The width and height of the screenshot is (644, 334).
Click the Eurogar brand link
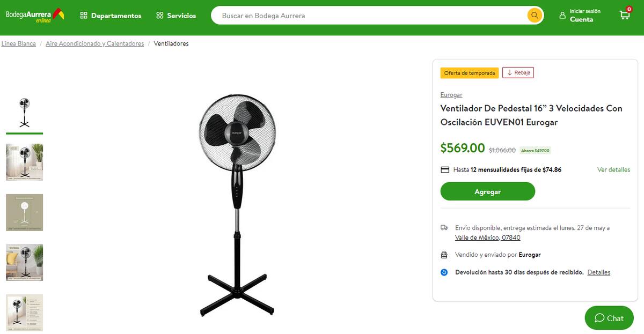pyautogui.click(x=451, y=95)
